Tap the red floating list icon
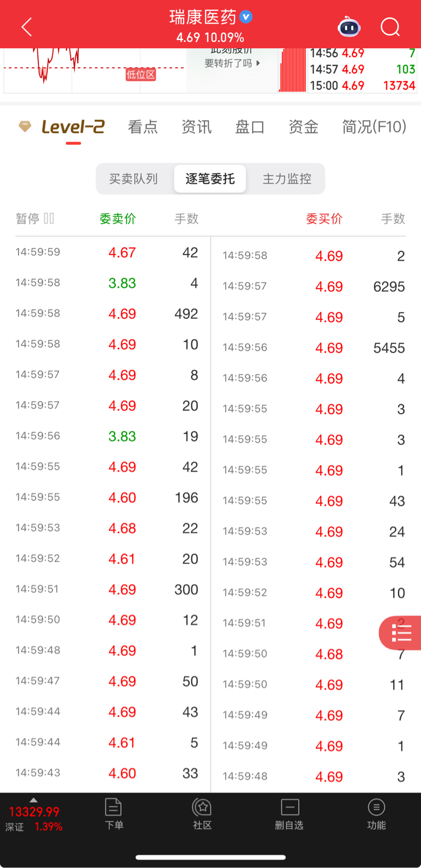Screen dimensions: 421x868 click(401, 634)
